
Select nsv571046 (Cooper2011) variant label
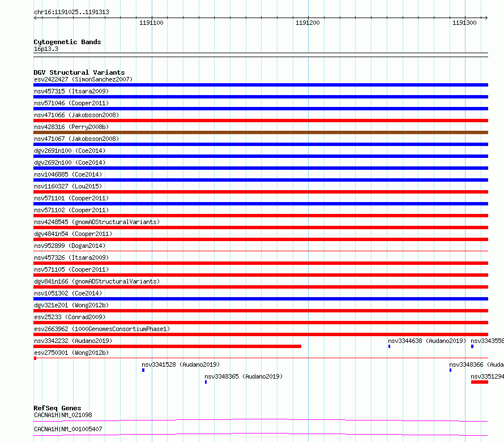click(71, 103)
